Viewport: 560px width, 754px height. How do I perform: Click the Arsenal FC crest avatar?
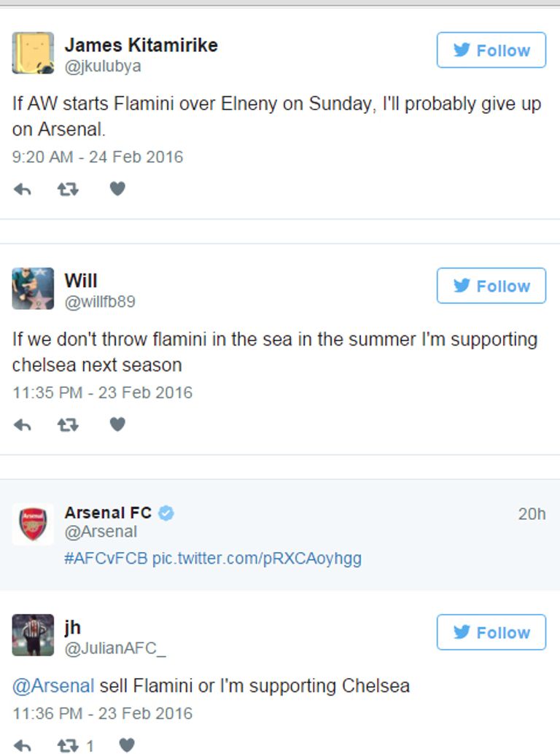pyautogui.click(x=33, y=524)
